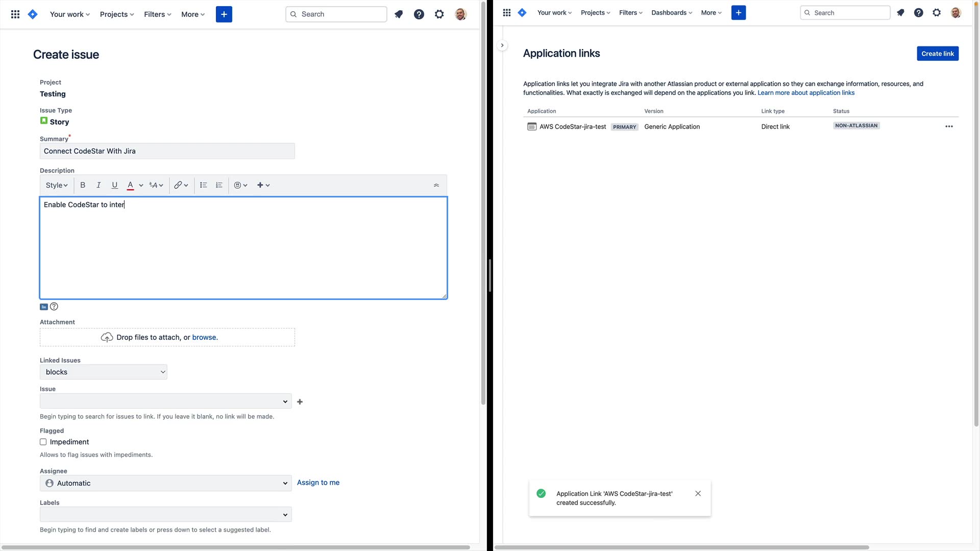Click the Assign to me link

(318, 483)
